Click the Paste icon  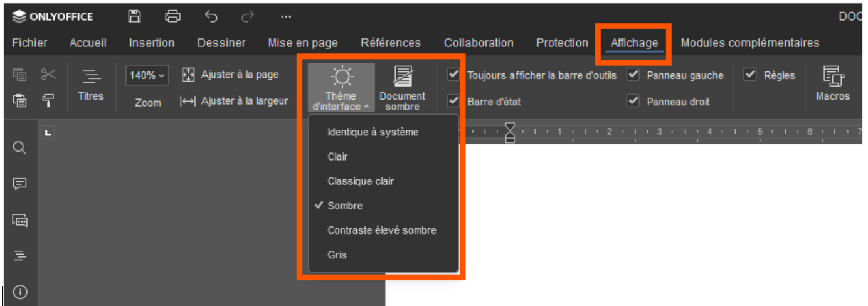[x=20, y=100]
